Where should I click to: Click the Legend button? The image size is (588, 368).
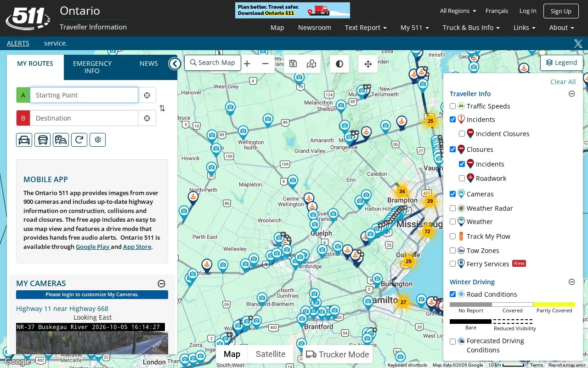click(562, 63)
